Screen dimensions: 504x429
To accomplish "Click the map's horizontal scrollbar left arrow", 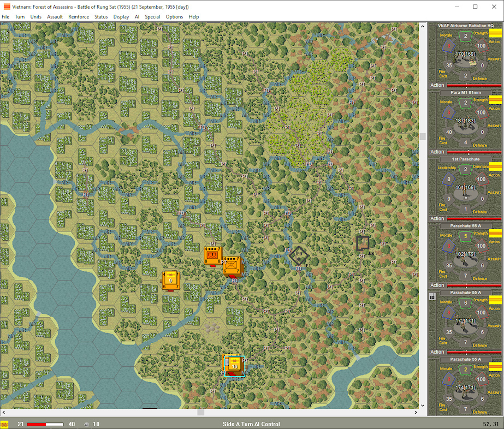I will tap(3, 412).
